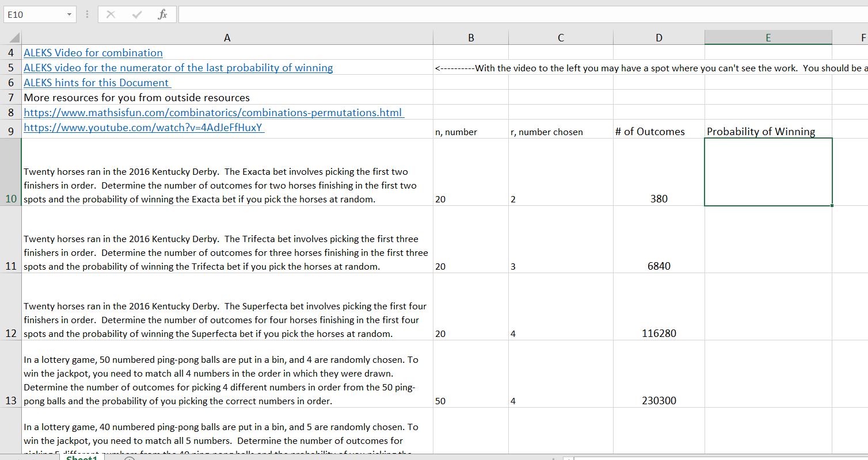Click the active Probability of Winning cell E10
868x460 pixels.
point(768,172)
